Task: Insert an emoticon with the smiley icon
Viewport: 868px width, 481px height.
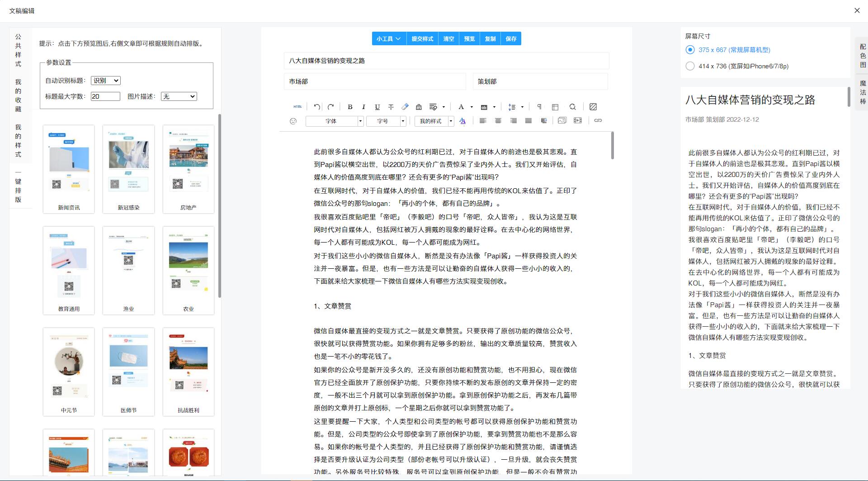Action: [x=293, y=121]
